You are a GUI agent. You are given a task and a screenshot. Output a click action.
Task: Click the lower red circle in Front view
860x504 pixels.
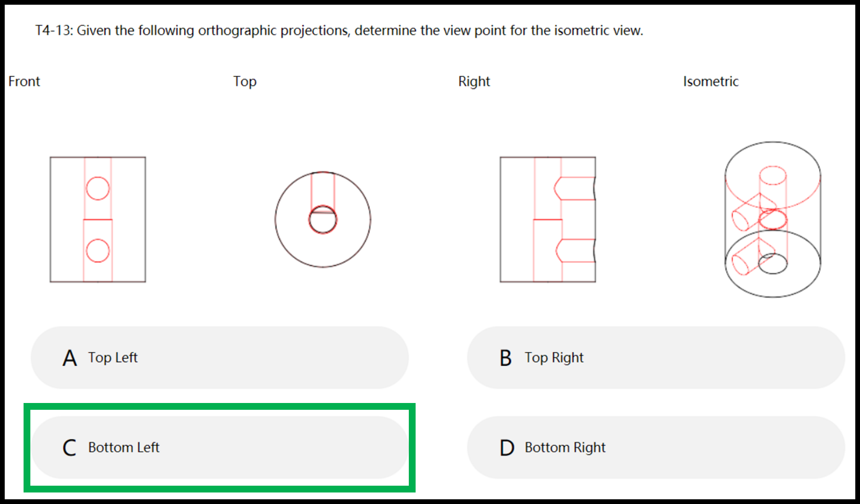tap(98, 251)
